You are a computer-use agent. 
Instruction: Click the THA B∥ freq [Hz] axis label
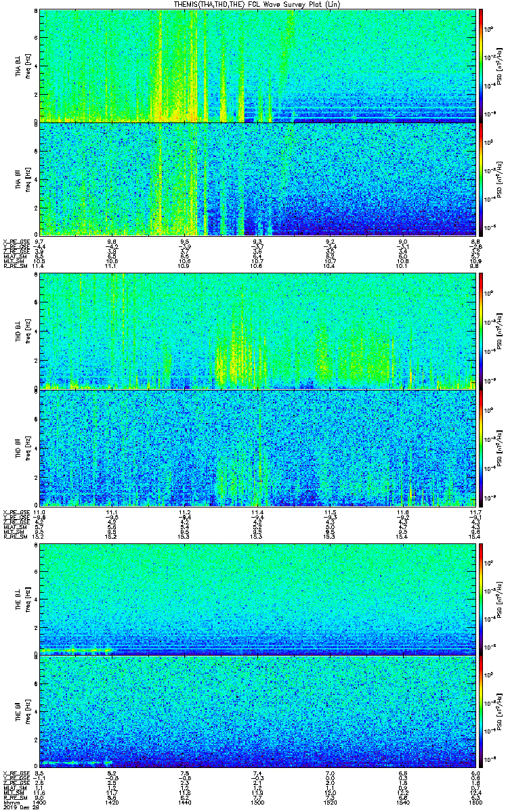tap(29, 179)
